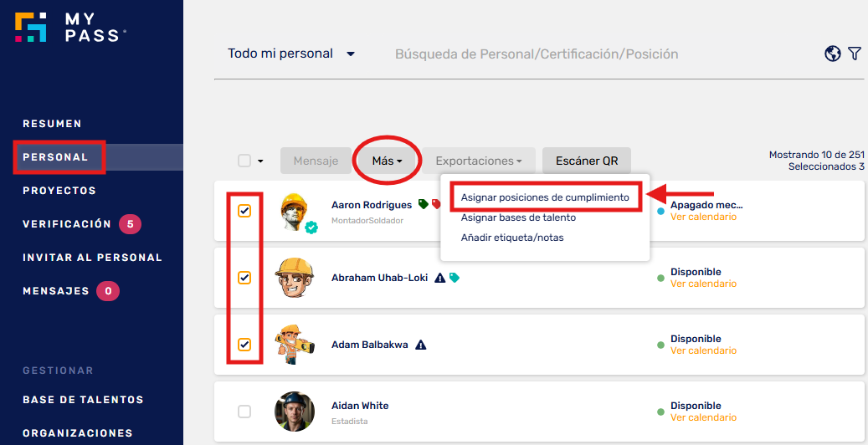The width and height of the screenshot is (868, 445).
Task: Check Aidan White's checkbox
Action: [x=244, y=412]
